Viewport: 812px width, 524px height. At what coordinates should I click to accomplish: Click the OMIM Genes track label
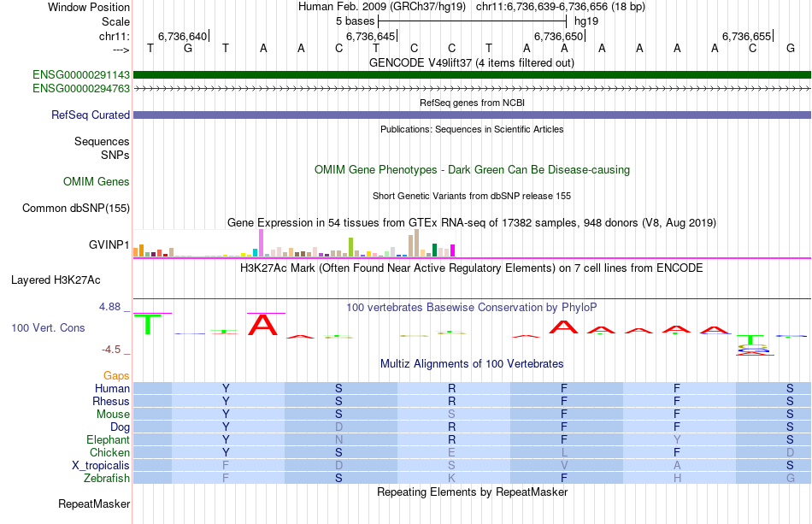(96, 182)
